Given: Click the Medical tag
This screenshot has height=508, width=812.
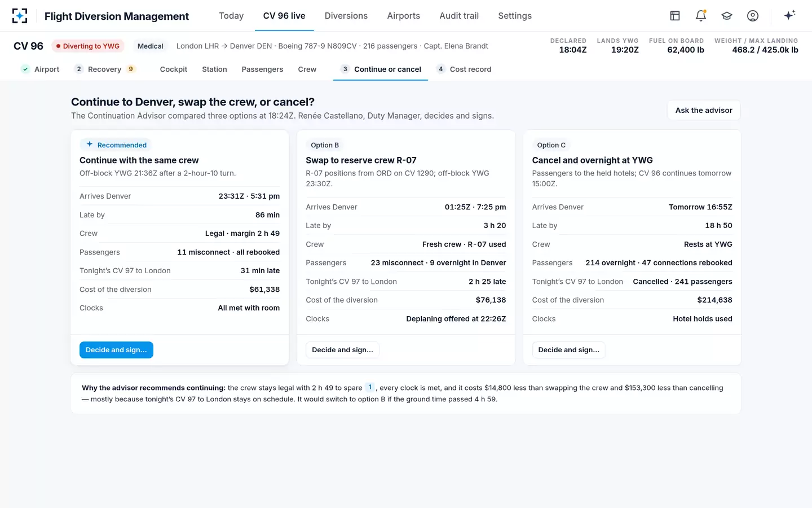Looking at the screenshot, I should pos(151,46).
